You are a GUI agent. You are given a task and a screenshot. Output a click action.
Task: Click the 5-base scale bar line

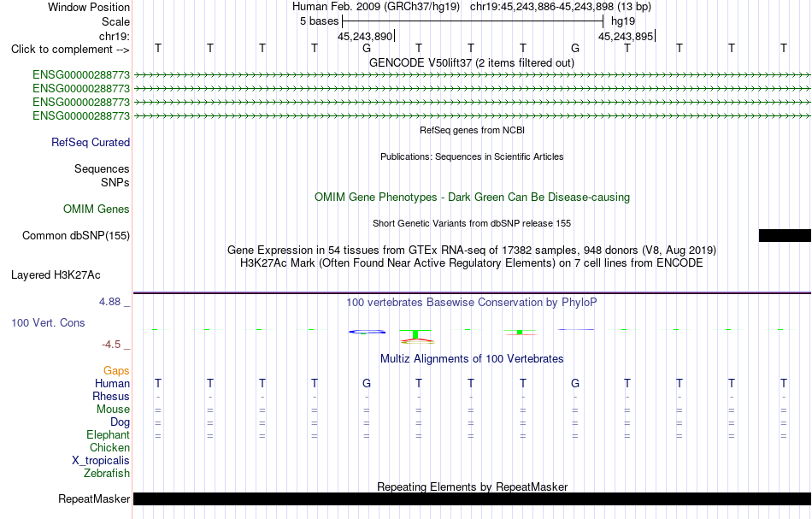click(473, 21)
